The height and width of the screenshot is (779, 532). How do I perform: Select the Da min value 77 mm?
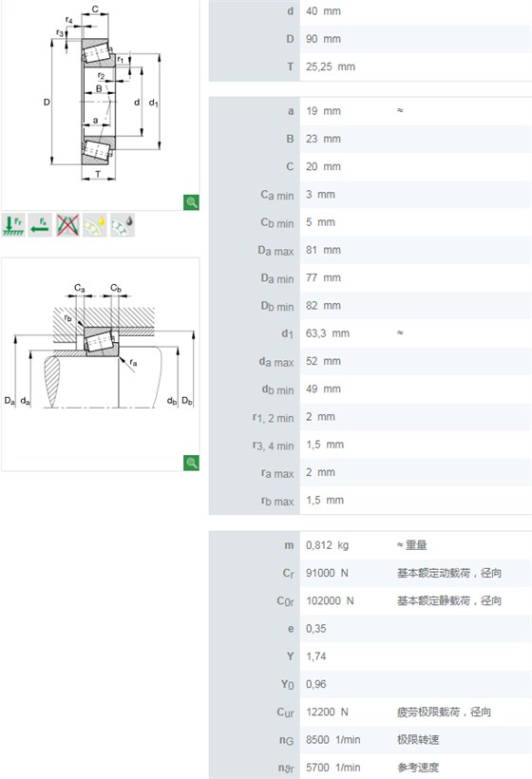pos(323,277)
